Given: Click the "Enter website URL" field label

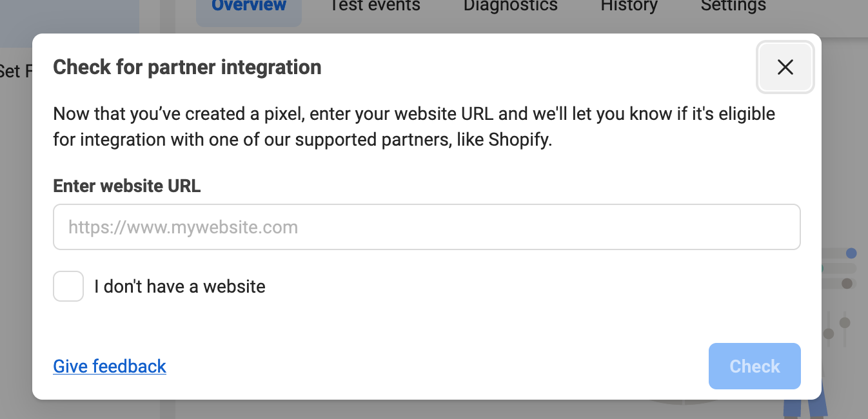Looking at the screenshot, I should (127, 186).
